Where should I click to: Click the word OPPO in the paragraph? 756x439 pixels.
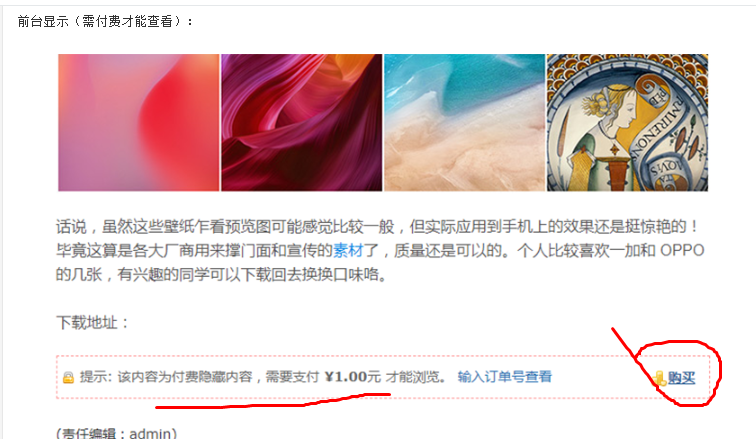682,251
